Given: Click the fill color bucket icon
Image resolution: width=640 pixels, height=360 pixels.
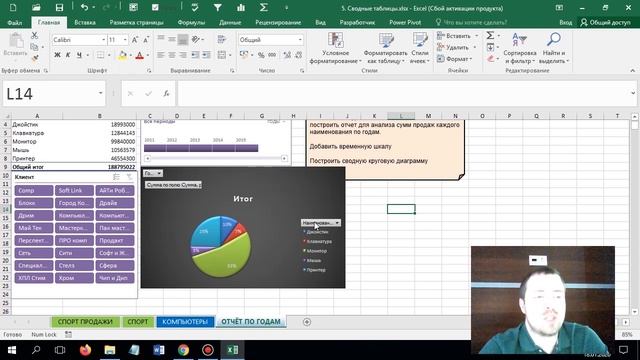Looking at the screenshot, I should coord(122,55).
